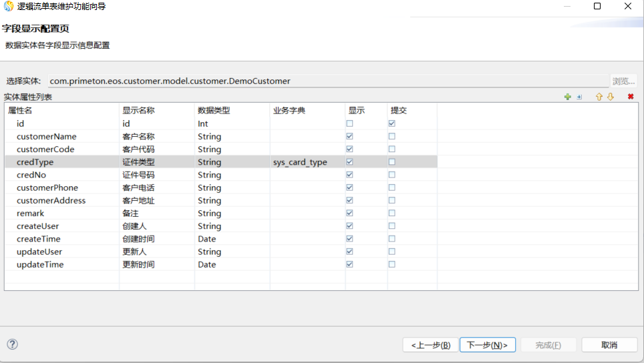Click the blue insert row icon
The width and height of the screenshot is (644, 363).
[579, 97]
